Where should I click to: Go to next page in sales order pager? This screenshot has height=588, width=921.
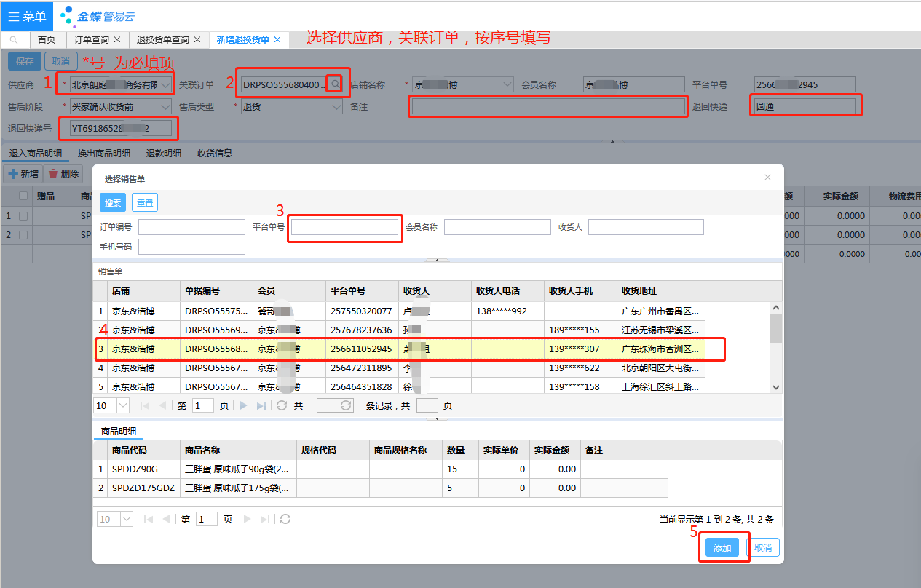(244, 405)
